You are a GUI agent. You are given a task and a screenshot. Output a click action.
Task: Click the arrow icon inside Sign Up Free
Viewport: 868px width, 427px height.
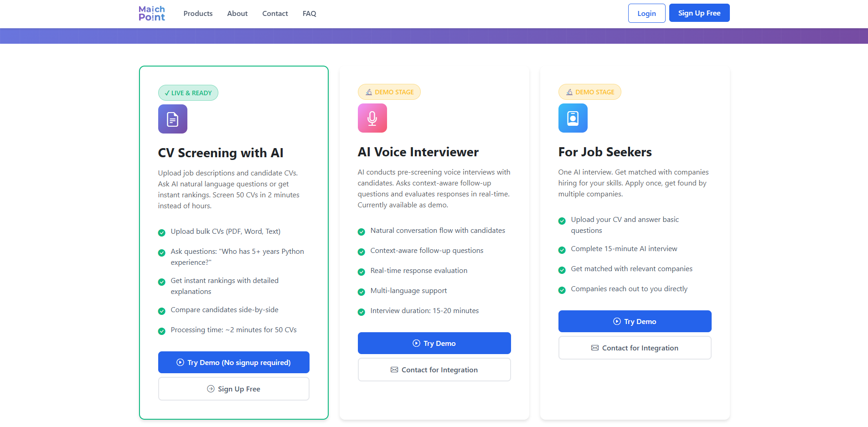211,389
